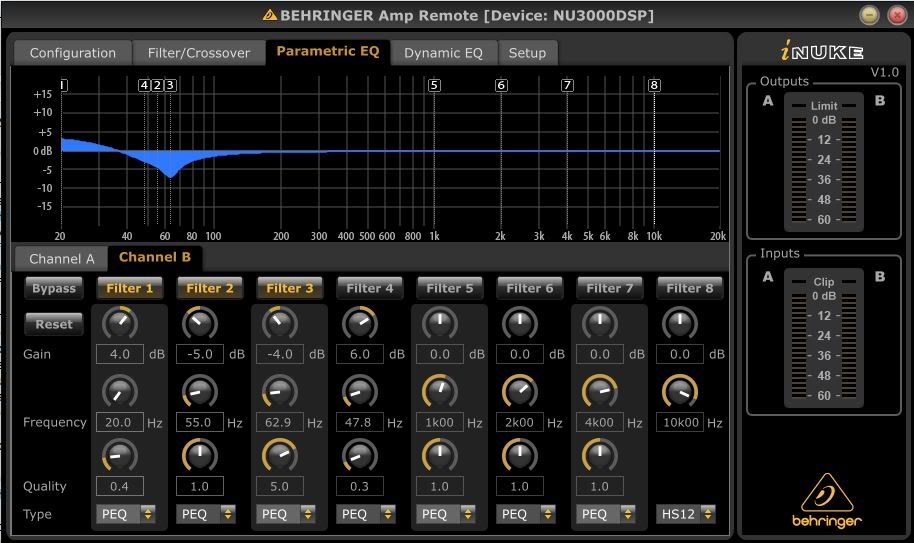Select the Channel B tab
Image resolution: width=914 pixels, height=543 pixels.
pyautogui.click(x=154, y=258)
